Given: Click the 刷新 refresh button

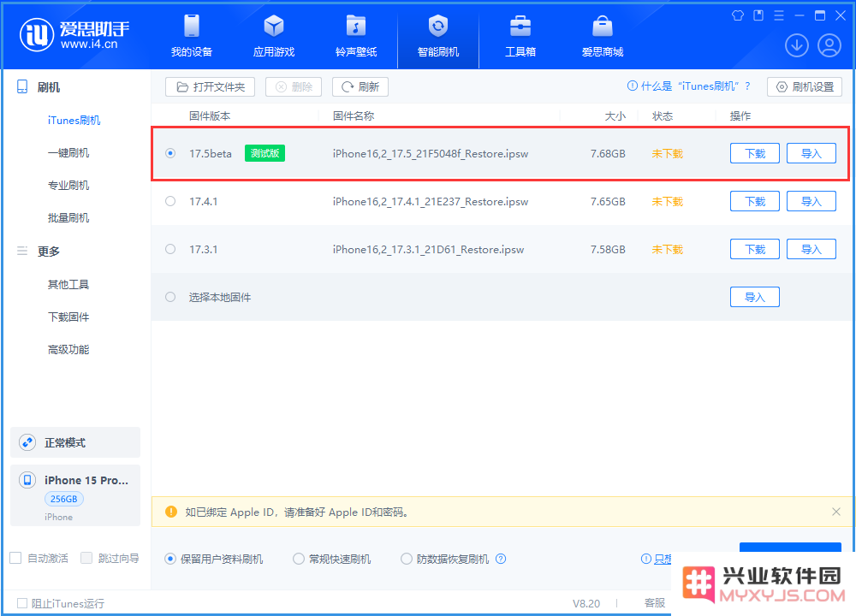Looking at the screenshot, I should click(x=360, y=86).
